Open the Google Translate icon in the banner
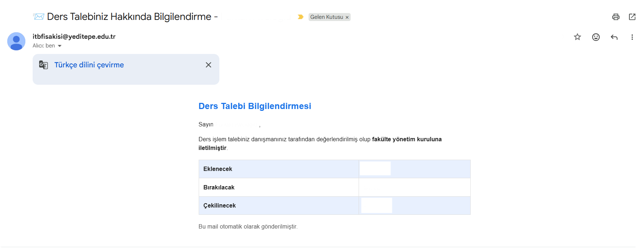The width and height of the screenshot is (644, 251). (44, 64)
